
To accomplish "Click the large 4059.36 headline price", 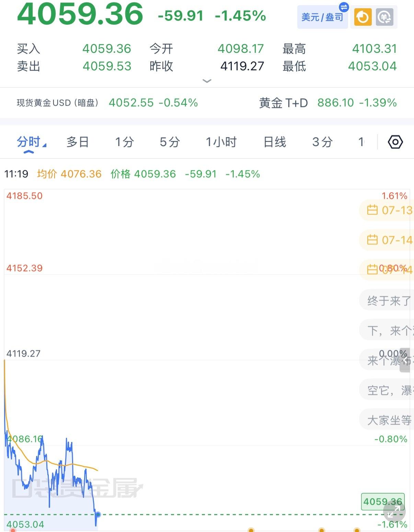I will click(80, 14).
